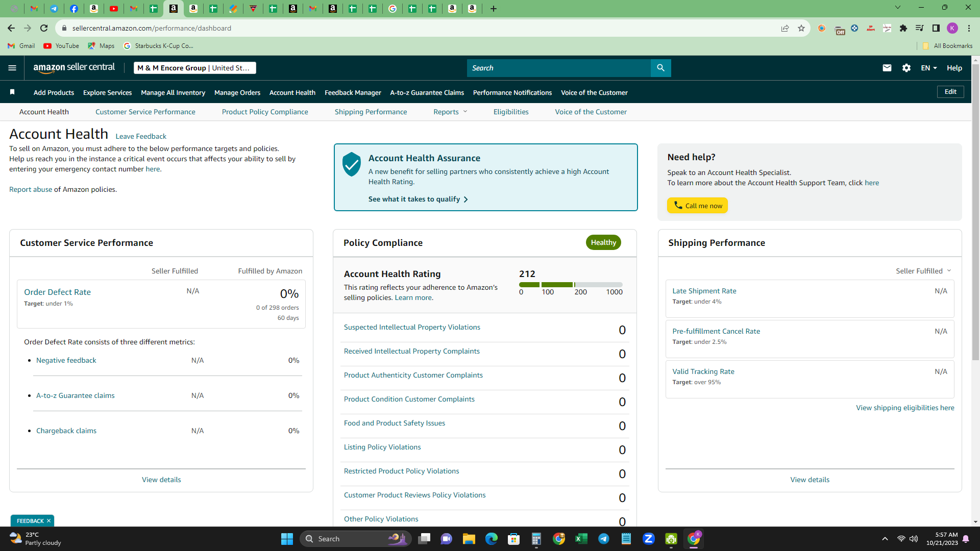Open the browser side panel icon

coord(936,28)
